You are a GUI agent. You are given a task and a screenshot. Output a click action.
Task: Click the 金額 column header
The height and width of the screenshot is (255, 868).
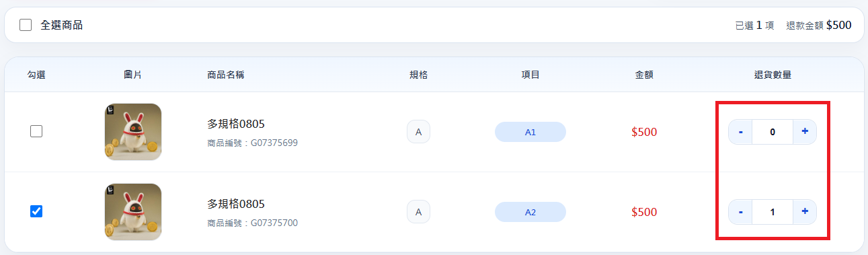[644, 75]
